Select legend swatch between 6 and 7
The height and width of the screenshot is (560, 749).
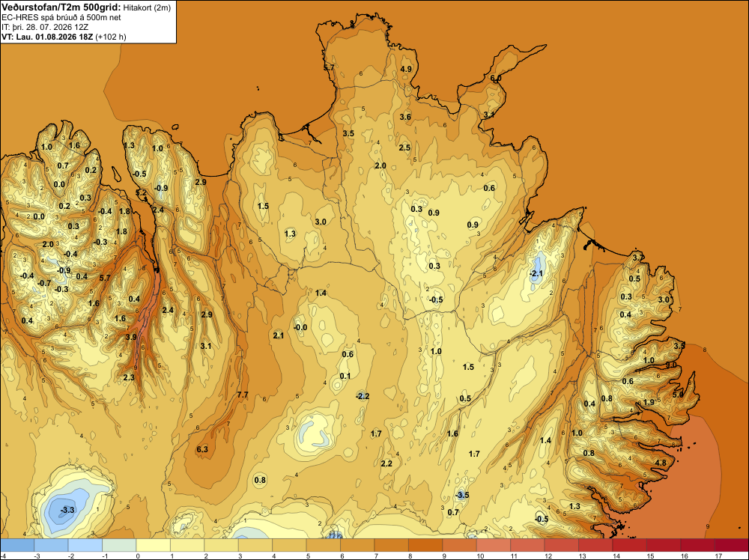pyautogui.click(x=357, y=544)
